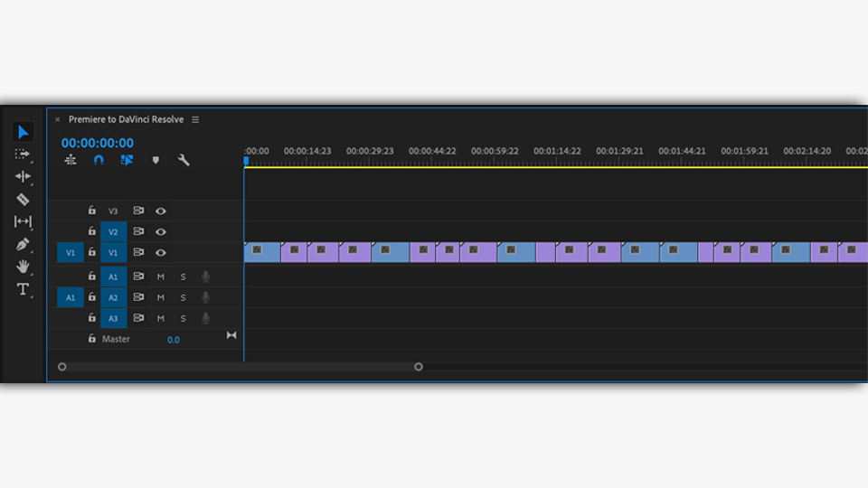Click the 00:00:00:00 playhead timecode
The image size is (868, 488).
click(x=98, y=143)
